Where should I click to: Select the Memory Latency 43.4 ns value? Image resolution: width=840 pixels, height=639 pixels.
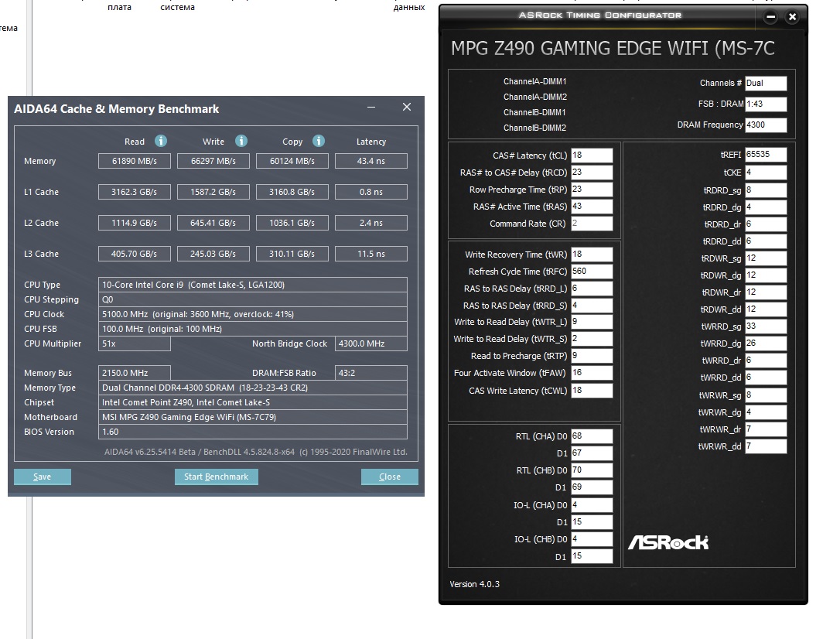[371, 161]
